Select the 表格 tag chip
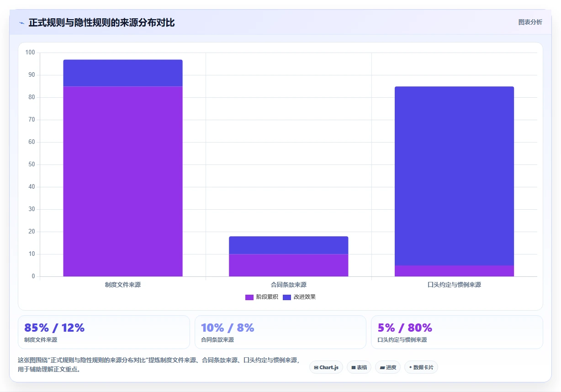This screenshot has height=392, width=561. pos(359,367)
